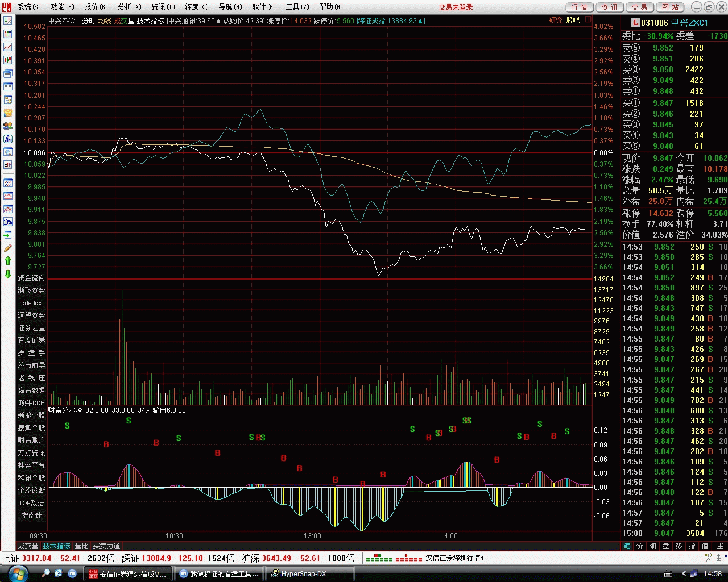This screenshot has height=582, width=728.
Task: Click the green down arrow toolbar icon
Action: point(8,274)
